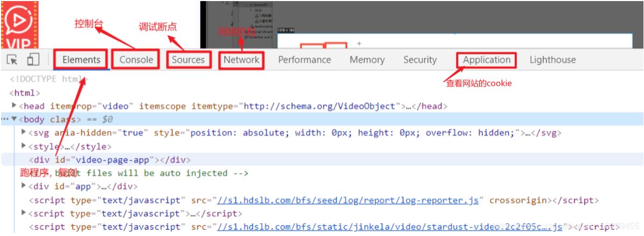This screenshot has height=236, width=644.
Task: Collapse the body class node
Action: pyautogui.click(x=15, y=119)
